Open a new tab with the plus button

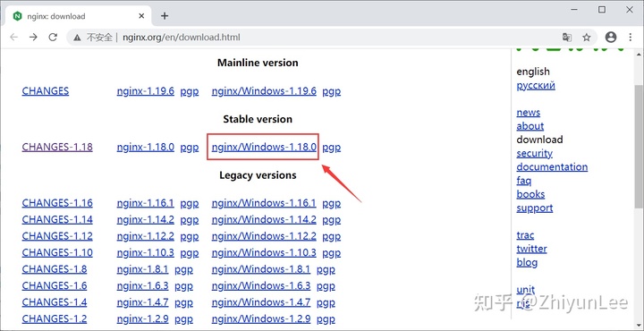(165, 16)
